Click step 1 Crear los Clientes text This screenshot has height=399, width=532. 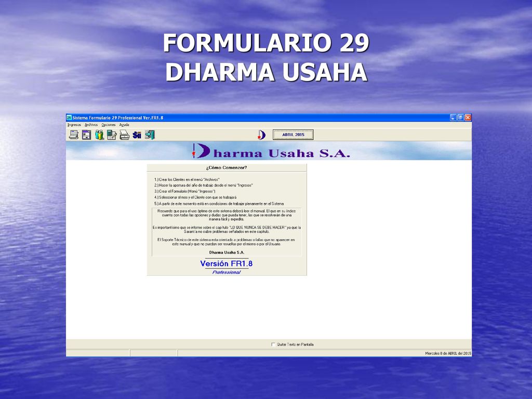187,179
